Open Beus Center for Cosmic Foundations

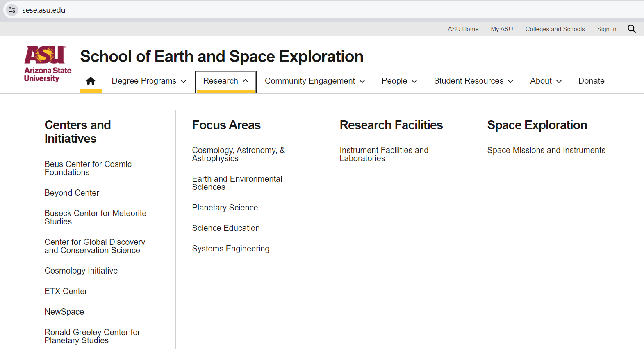pos(88,168)
